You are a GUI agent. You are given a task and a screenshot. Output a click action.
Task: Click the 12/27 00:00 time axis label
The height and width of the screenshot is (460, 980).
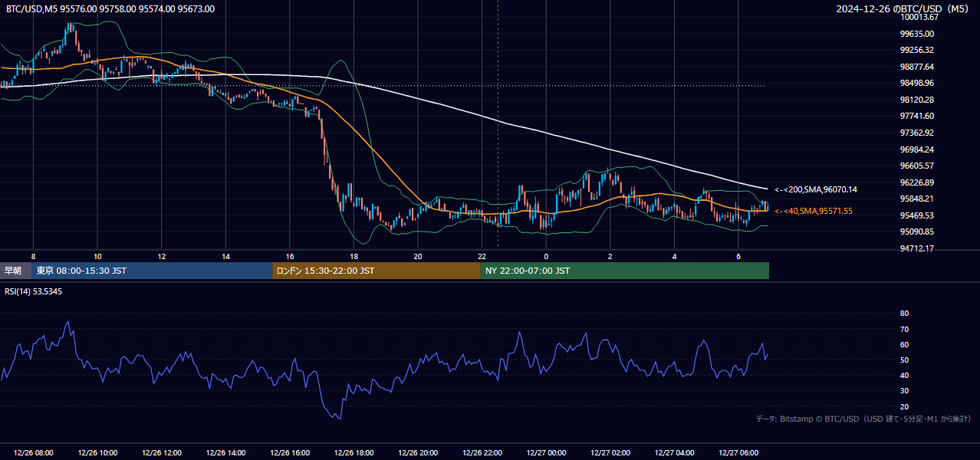coord(546,453)
